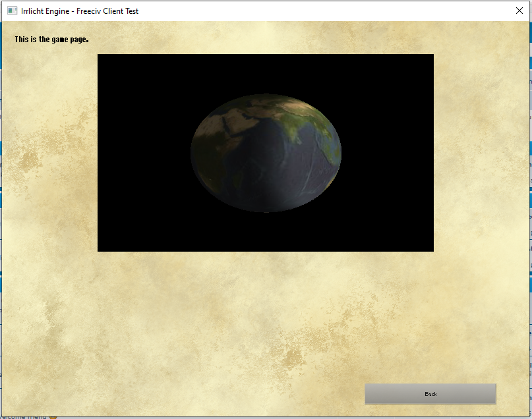Click black viewport space right of the globe
The image size is (532, 419).
pos(389,153)
